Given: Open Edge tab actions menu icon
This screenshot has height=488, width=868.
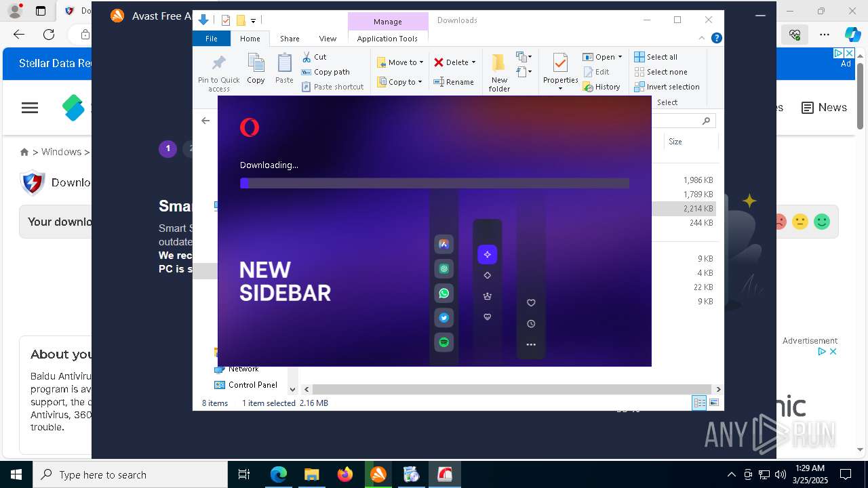Looking at the screenshot, I should click(x=41, y=11).
